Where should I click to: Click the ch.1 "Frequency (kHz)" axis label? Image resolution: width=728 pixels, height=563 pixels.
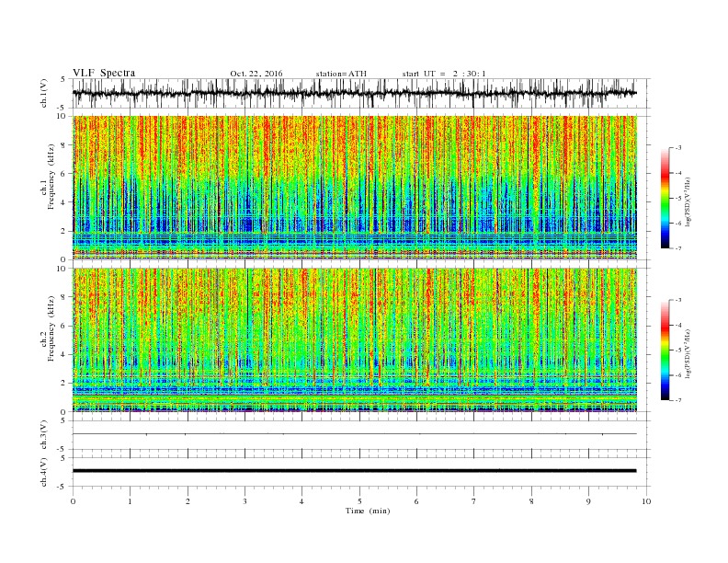click(51, 177)
